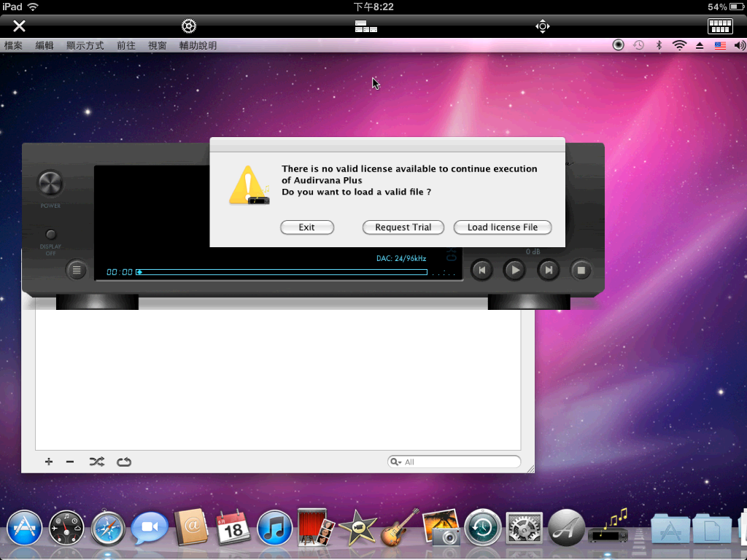Open Safari from the Dock
Viewport: 747px width, 560px height.
click(x=108, y=528)
